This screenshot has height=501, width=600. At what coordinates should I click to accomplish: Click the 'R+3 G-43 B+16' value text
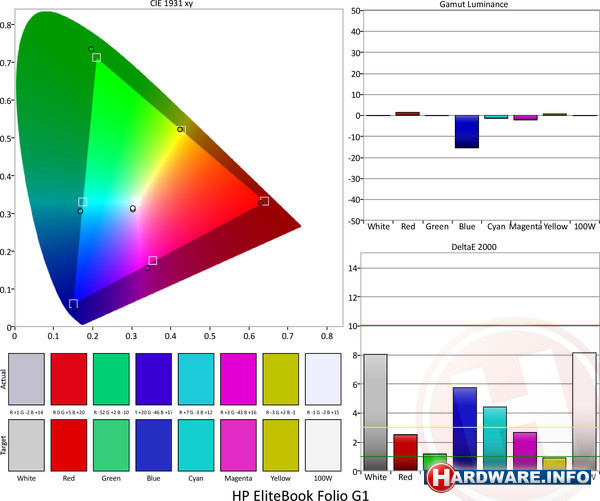point(238,413)
